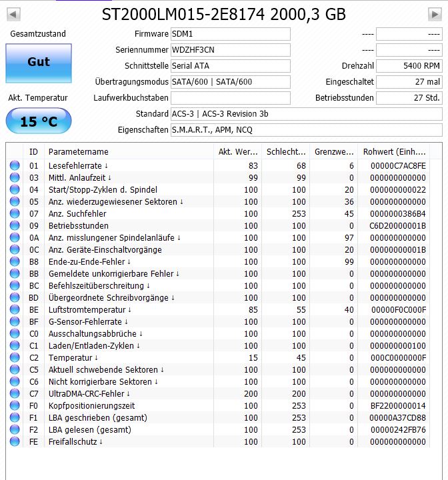Select the Schnittstelle field Serial ATA
Screen dimensions: 448x480
[x=230, y=66]
